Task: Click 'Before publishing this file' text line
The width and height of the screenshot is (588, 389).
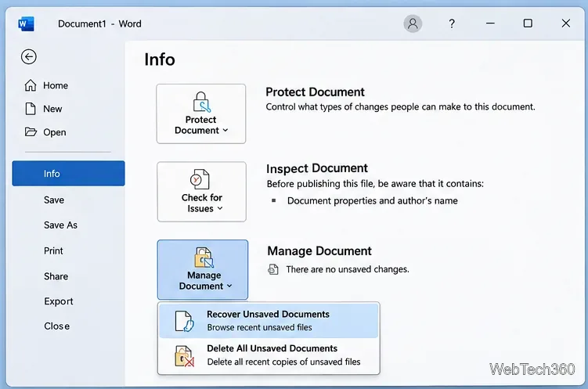Action: click(x=375, y=184)
